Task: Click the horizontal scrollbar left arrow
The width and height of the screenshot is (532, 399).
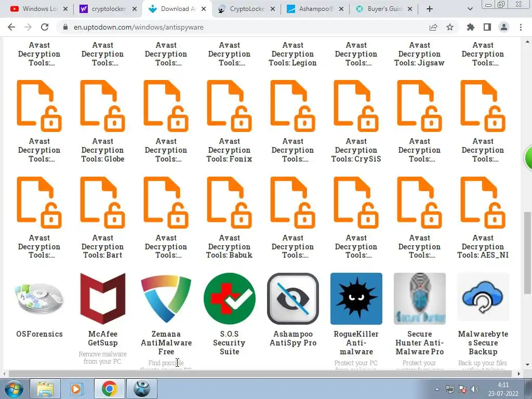Action: 4,374
